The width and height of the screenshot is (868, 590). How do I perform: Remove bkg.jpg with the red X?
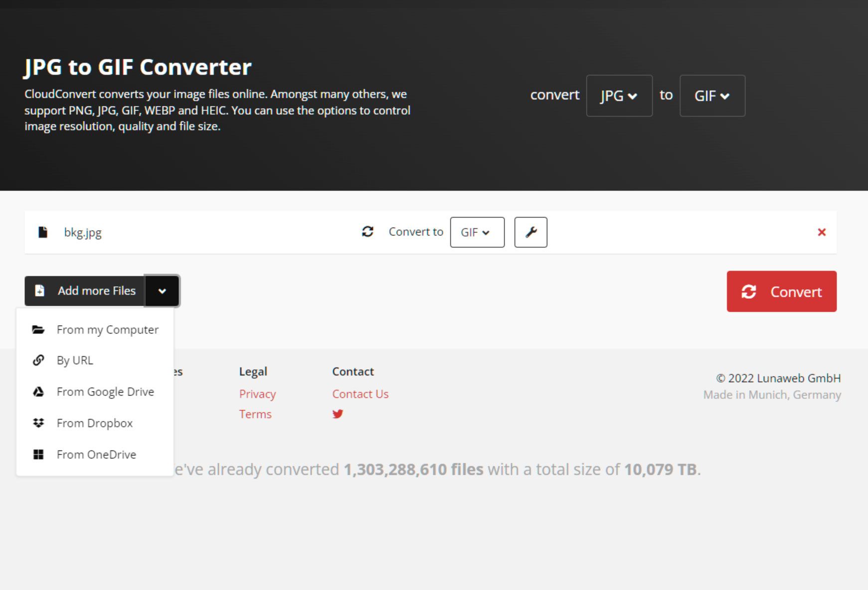[822, 232]
